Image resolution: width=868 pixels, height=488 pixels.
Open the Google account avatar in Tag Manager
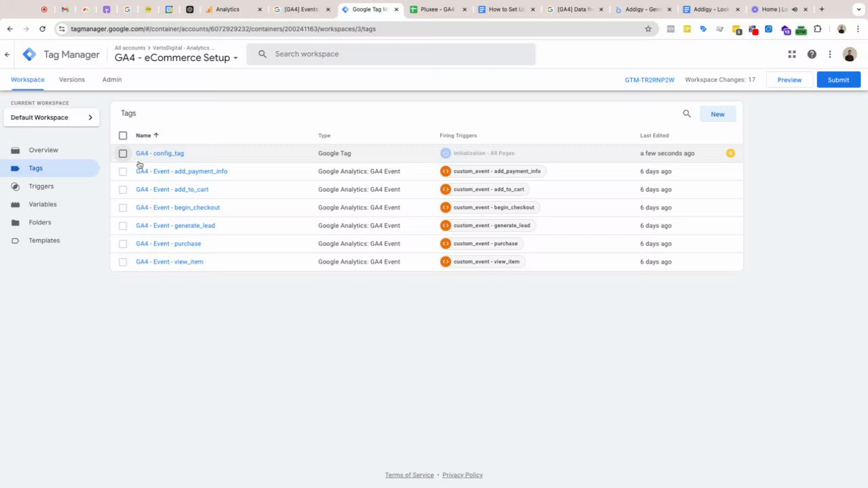point(850,54)
